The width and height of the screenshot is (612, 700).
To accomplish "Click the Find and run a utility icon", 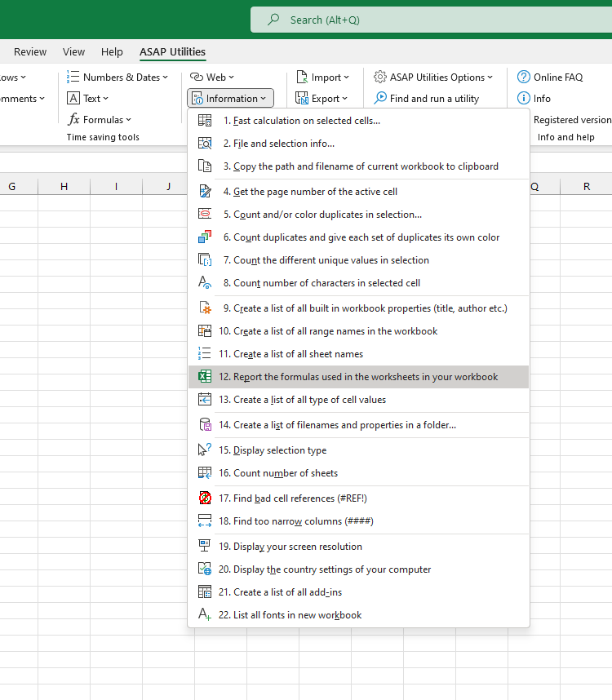I will point(380,98).
